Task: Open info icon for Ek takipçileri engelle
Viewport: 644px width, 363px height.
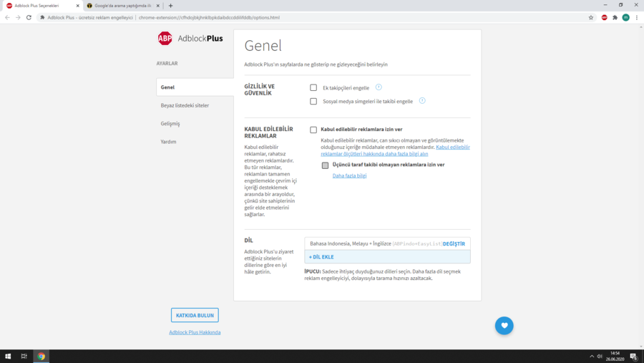Action: click(379, 87)
